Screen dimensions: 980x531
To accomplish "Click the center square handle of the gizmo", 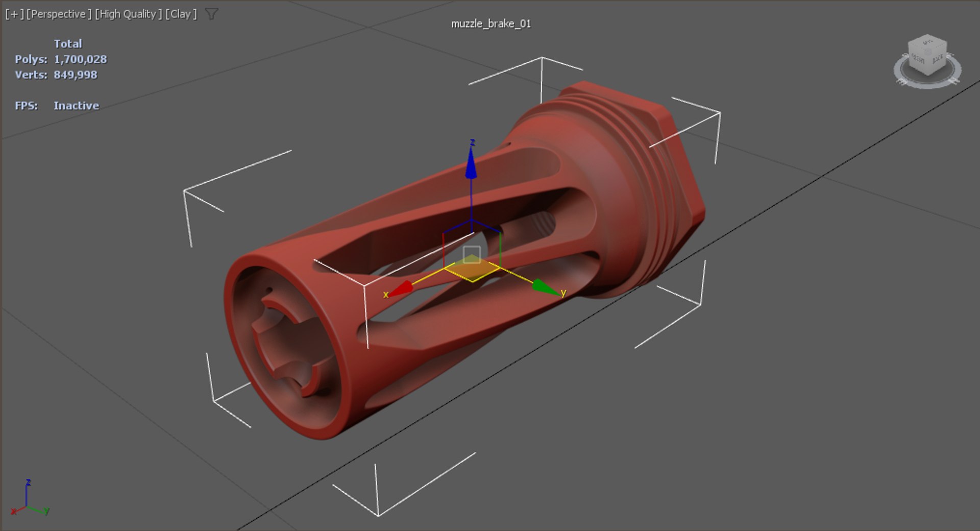I will click(472, 255).
